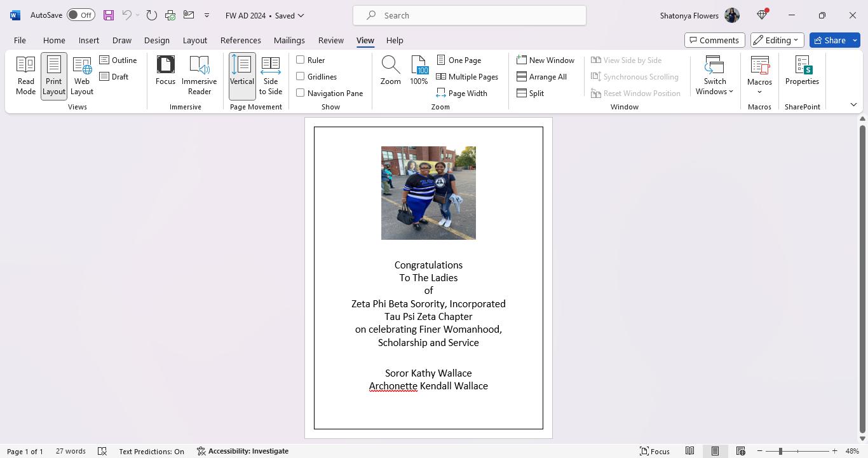
Task: Select Side to Side page movement
Action: 271,76
